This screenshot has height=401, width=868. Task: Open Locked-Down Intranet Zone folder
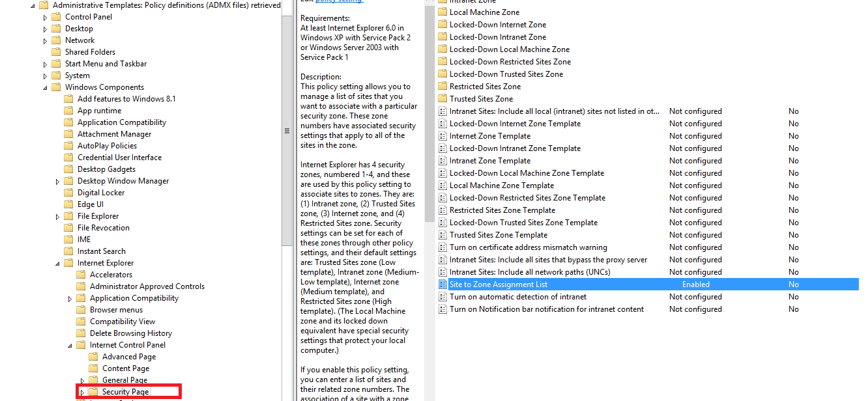[x=498, y=37]
